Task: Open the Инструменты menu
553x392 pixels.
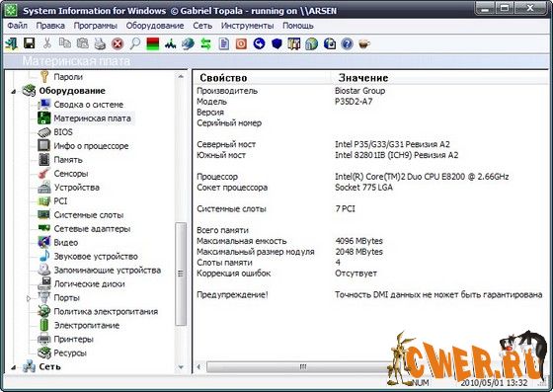Action: point(247,26)
